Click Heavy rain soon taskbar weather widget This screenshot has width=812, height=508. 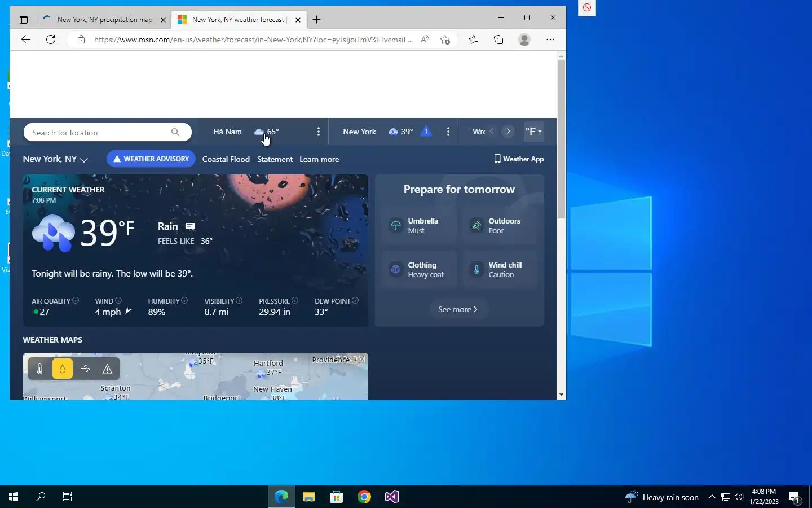tap(662, 497)
